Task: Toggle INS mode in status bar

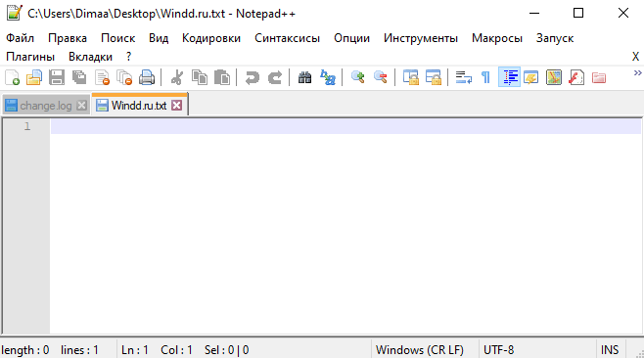Action: 610,350
